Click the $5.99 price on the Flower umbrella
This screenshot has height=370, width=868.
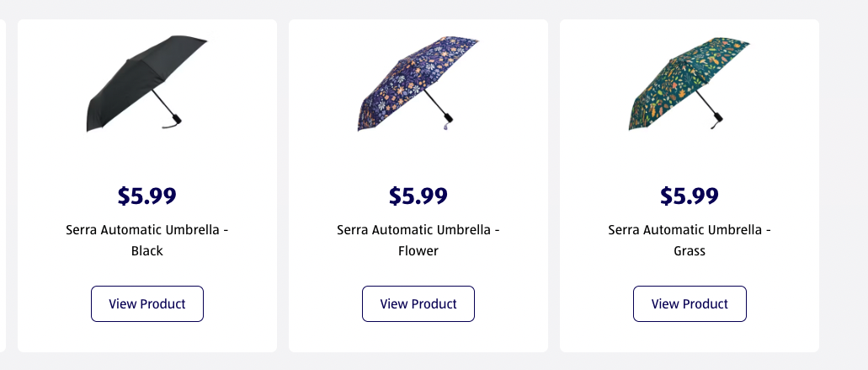(418, 196)
